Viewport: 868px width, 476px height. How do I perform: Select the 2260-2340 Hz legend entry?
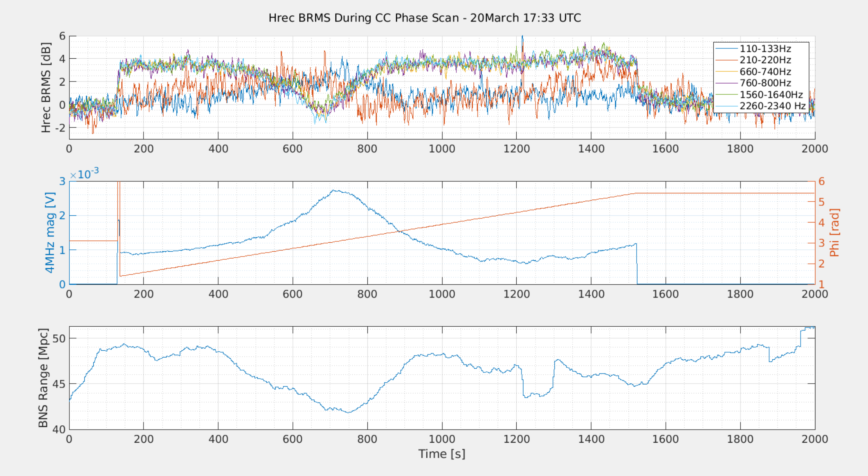pos(772,106)
